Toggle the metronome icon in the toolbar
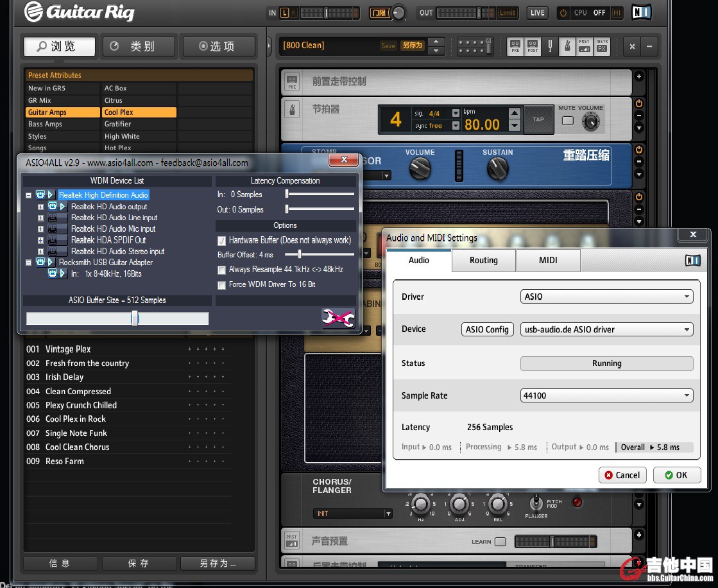 (567, 46)
